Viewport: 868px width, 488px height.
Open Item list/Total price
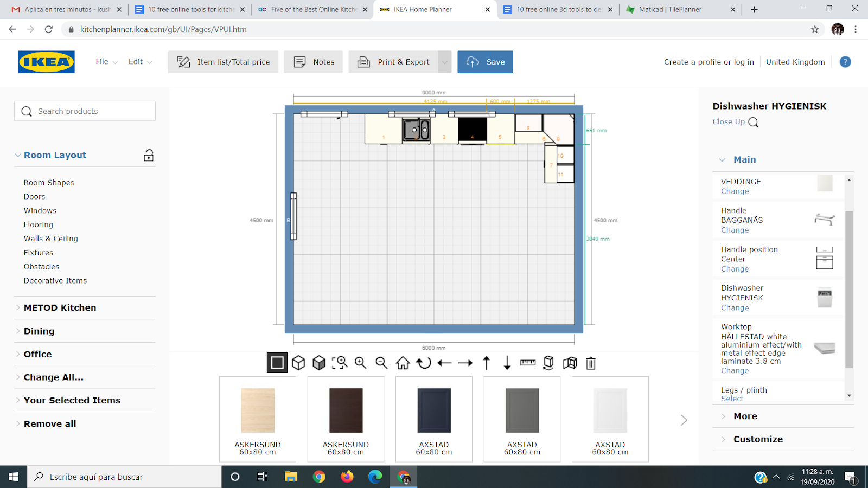coord(223,62)
